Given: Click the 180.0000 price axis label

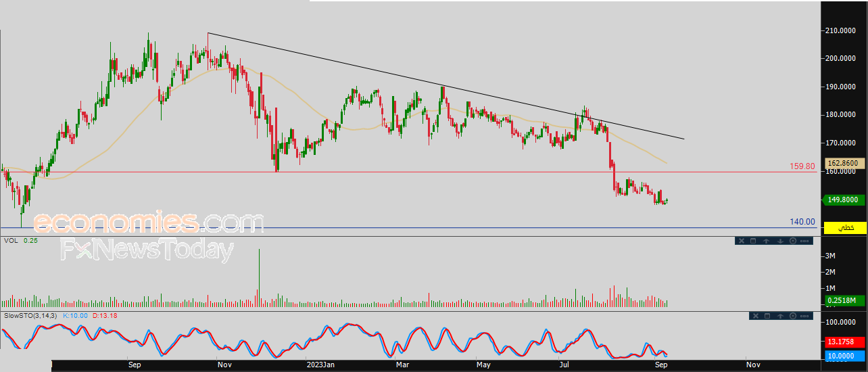Looking at the screenshot, I should [842, 115].
